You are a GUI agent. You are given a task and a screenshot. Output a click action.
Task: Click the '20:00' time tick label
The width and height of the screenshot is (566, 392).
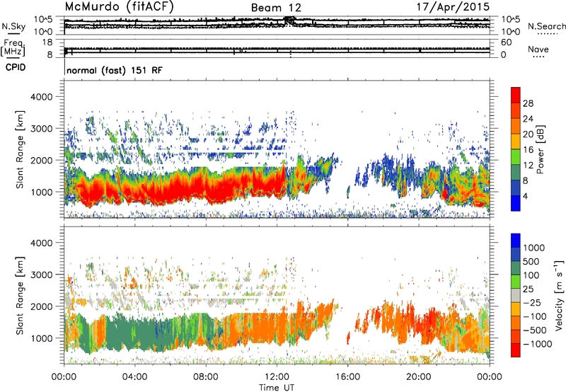click(419, 377)
